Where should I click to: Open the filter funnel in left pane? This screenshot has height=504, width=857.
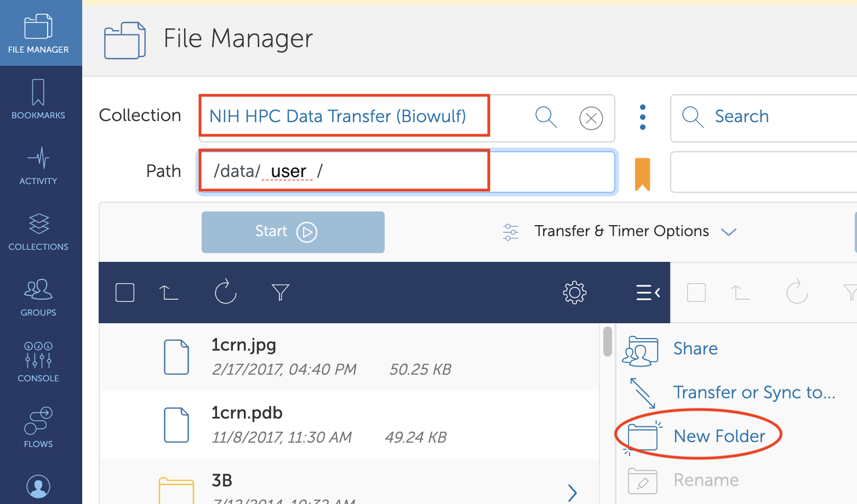(x=280, y=293)
